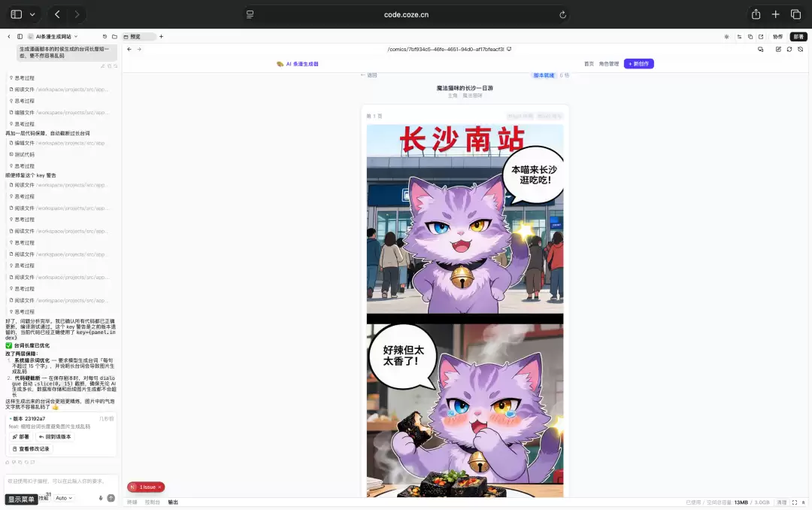Open the Safari share menu

756,14
